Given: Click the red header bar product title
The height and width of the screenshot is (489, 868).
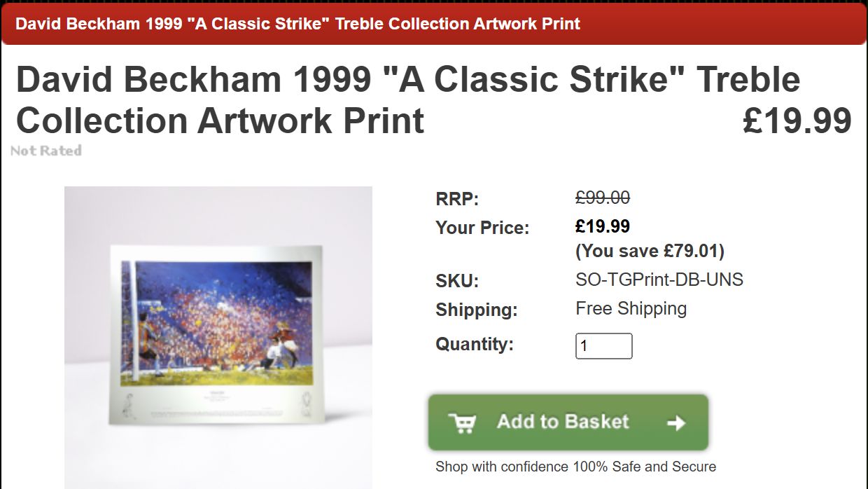Looking at the screenshot, I should click(297, 24).
